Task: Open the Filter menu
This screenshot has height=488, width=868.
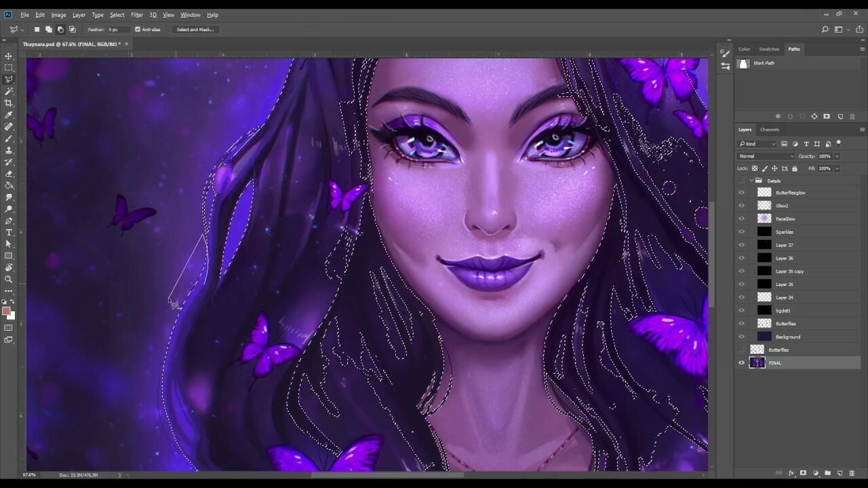Action: point(136,14)
